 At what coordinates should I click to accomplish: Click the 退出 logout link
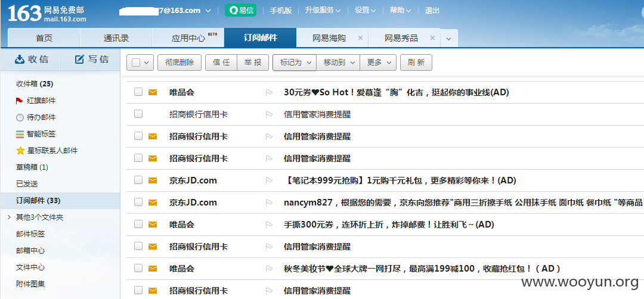(x=432, y=11)
